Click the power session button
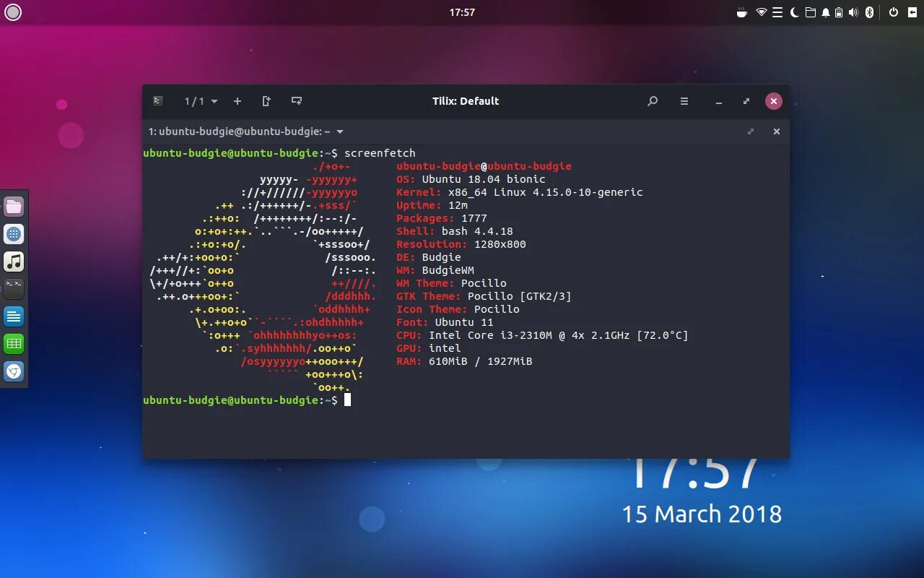The width and height of the screenshot is (924, 578). coord(893,12)
